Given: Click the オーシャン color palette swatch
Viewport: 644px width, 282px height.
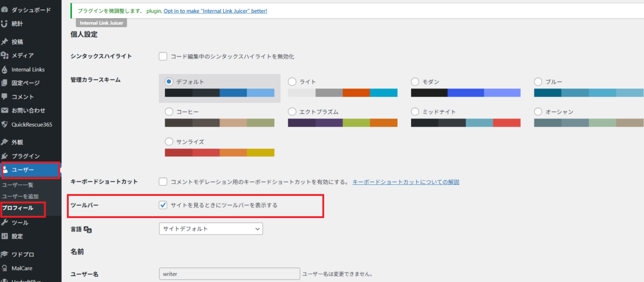Looking at the screenshot, I should pos(589,123).
